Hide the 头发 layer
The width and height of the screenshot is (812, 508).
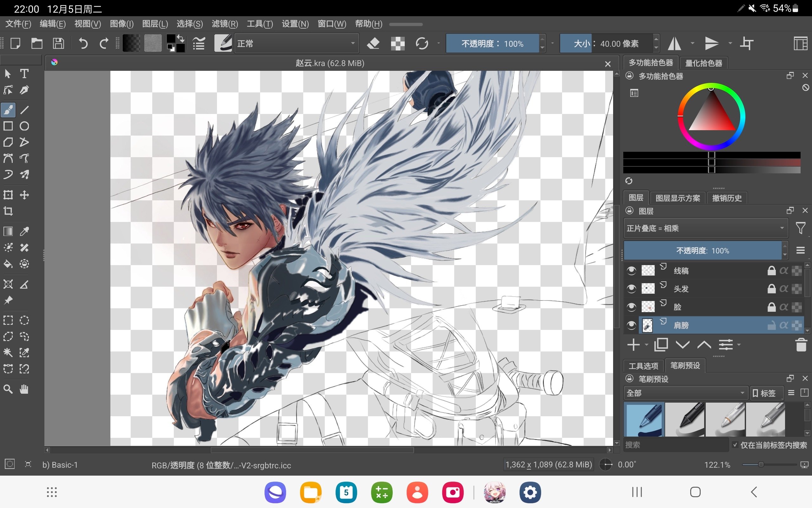point(631,289)
